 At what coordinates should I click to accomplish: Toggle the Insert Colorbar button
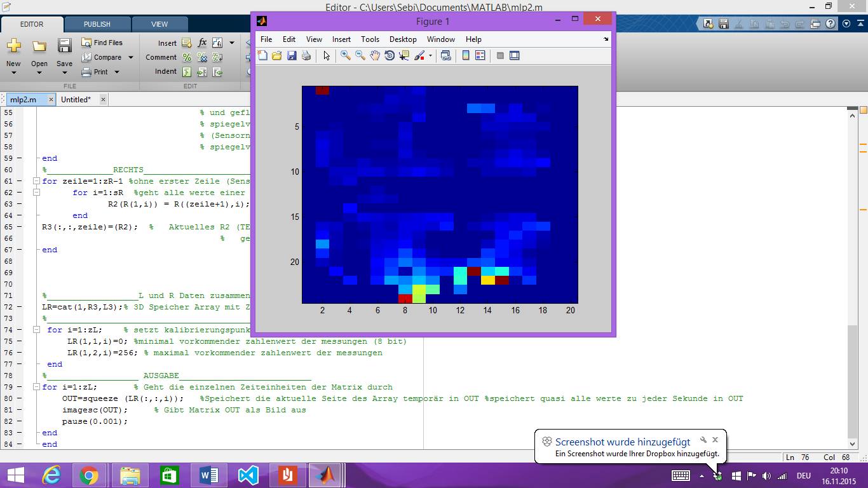(466, 56)
